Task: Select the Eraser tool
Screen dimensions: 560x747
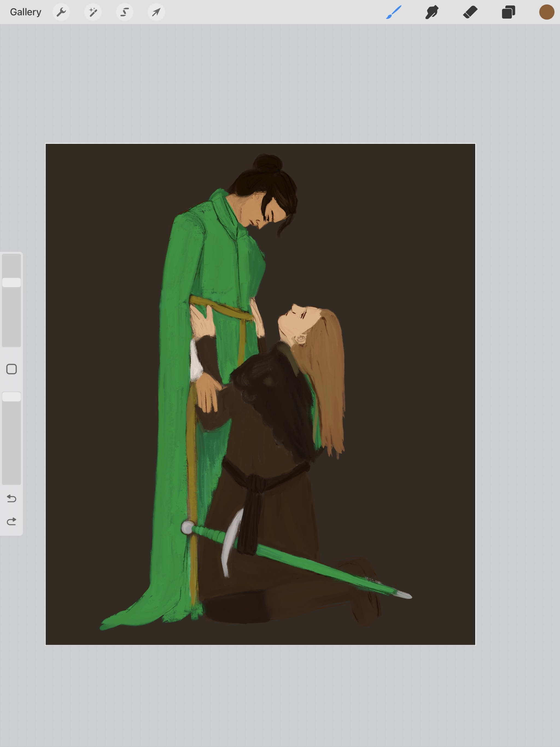Action: pyautogui.click(x=470, y=12)
